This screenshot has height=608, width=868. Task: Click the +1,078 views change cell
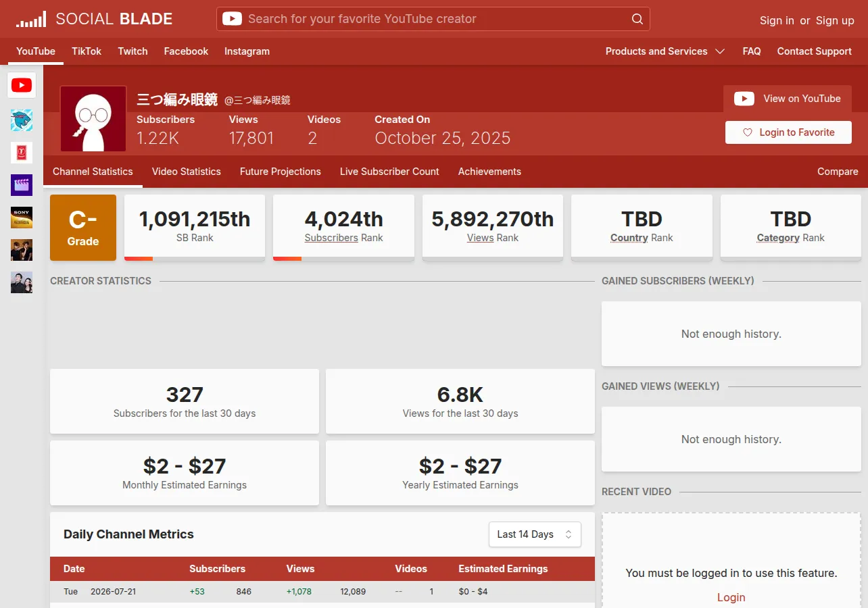coord(299,592)
